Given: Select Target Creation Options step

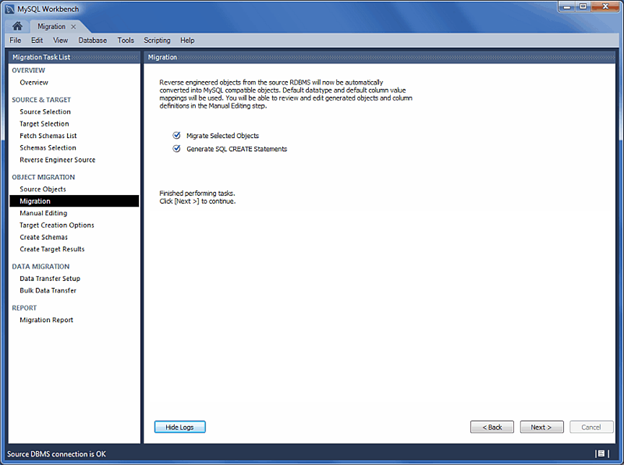Looking at the screenshot, I should pyautogui.click(x=57, y=225).
